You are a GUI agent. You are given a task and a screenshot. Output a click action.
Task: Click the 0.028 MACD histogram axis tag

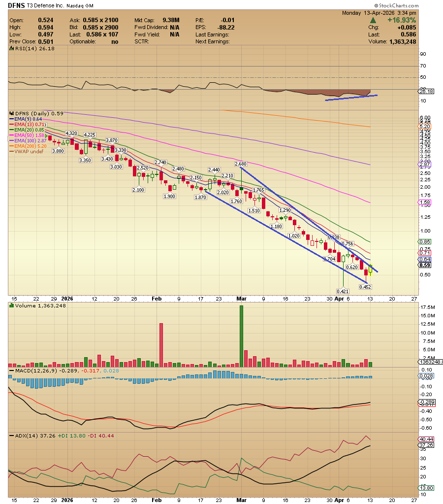[426, 376]
